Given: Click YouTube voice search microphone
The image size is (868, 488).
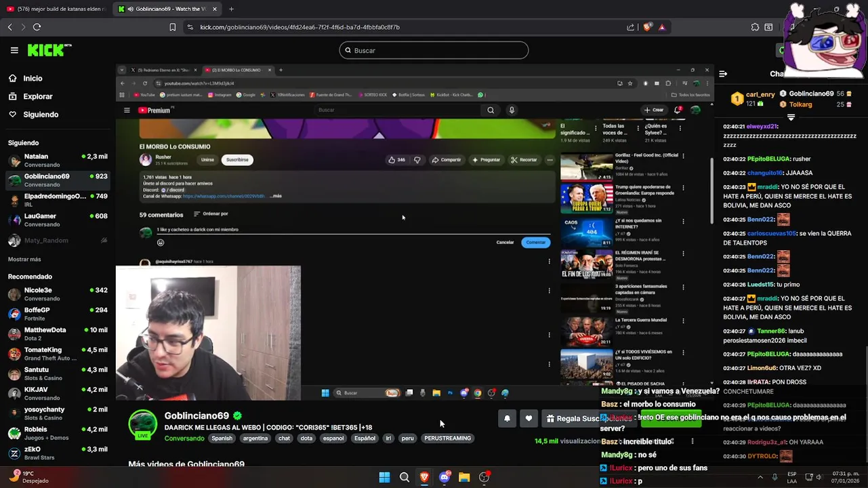Looking at the screenshot, I should click(x=512, y=110).
